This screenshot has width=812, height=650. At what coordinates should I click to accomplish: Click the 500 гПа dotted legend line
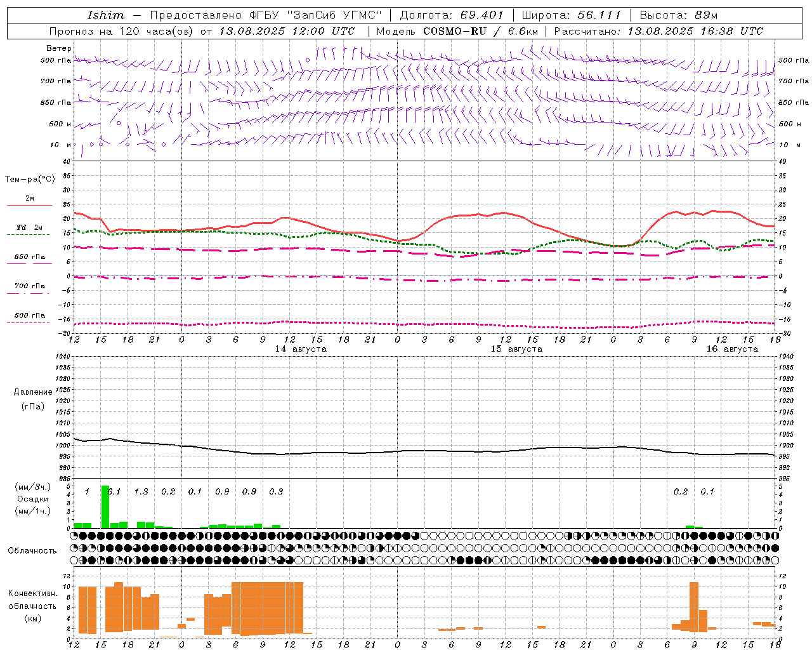[x=28, y=322]
